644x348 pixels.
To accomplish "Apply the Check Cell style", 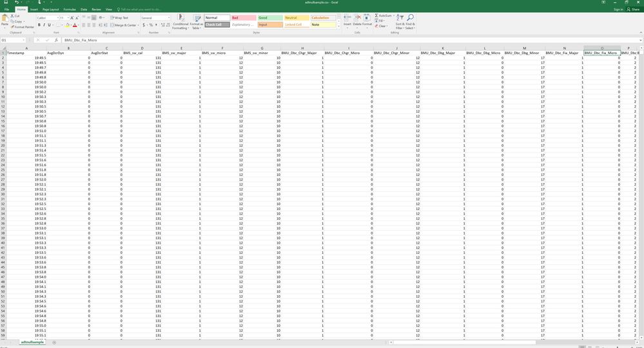I will pos(217,24).
